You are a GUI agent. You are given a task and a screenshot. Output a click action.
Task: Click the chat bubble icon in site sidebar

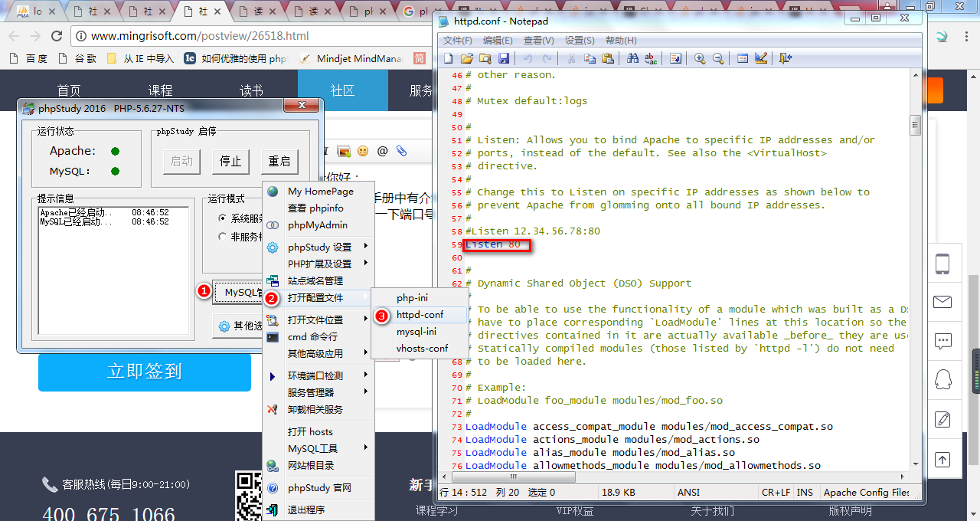[942, 341]
